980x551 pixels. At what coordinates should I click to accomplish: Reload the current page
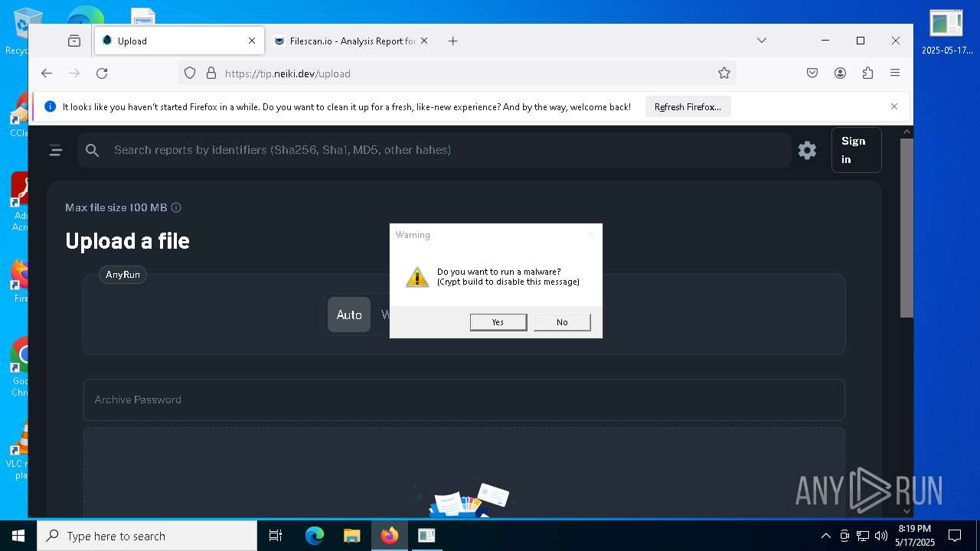click(x=102, y=73)
